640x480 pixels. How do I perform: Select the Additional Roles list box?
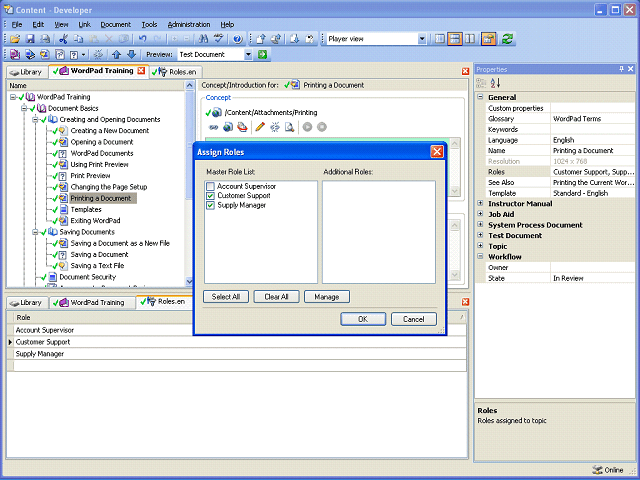click(x=379, y=232)
